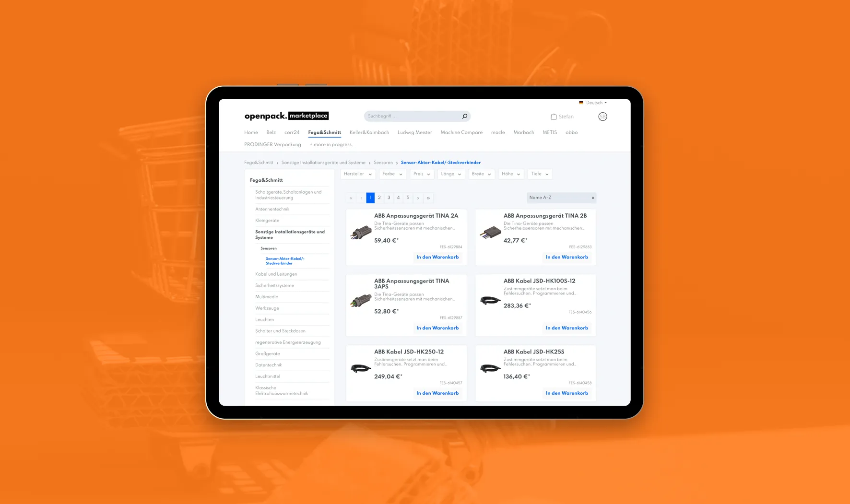The image size is (850, 504).
Task: Open the Machine Compare tab
Action: click(x=461, y=132)
